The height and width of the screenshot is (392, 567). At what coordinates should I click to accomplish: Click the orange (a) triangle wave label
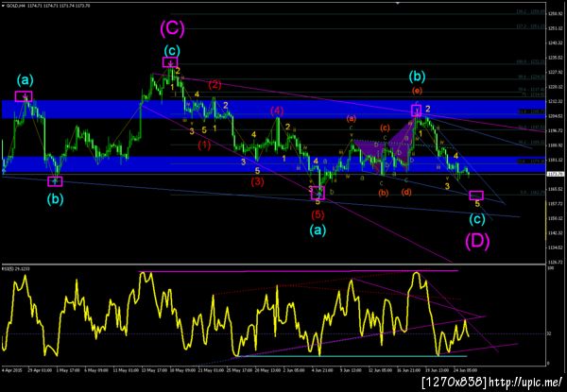[352, 118]
